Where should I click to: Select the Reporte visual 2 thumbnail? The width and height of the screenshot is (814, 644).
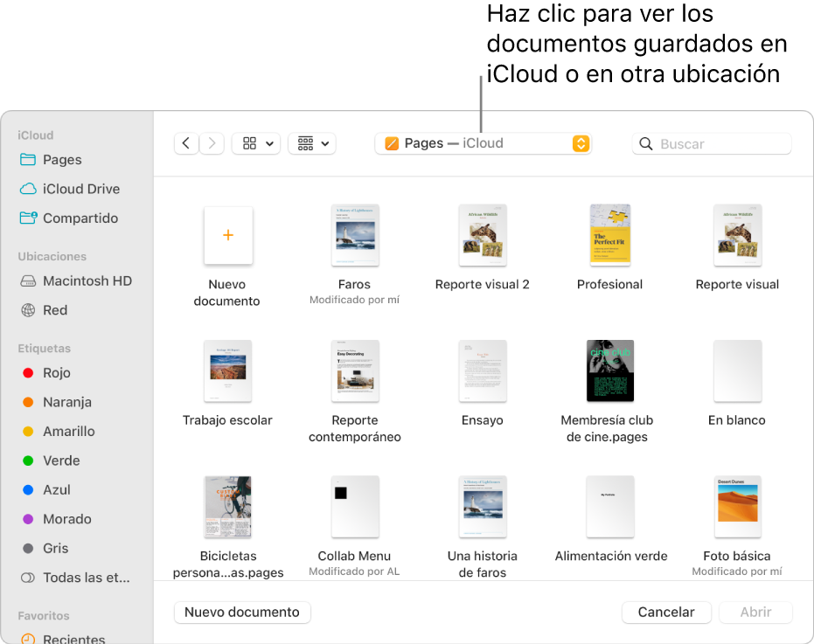(483, 235)
